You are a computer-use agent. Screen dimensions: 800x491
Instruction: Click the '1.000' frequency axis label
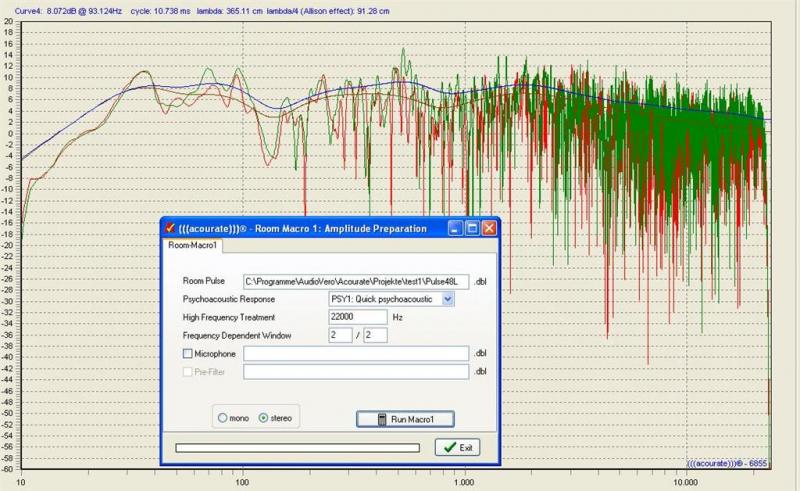pos(463,482)
